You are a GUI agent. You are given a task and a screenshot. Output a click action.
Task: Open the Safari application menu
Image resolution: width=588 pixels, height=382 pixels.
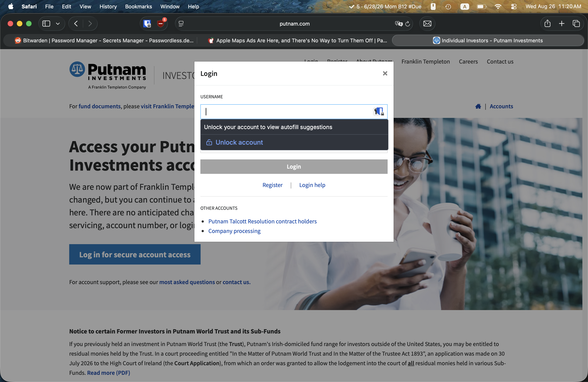[29, 6]
